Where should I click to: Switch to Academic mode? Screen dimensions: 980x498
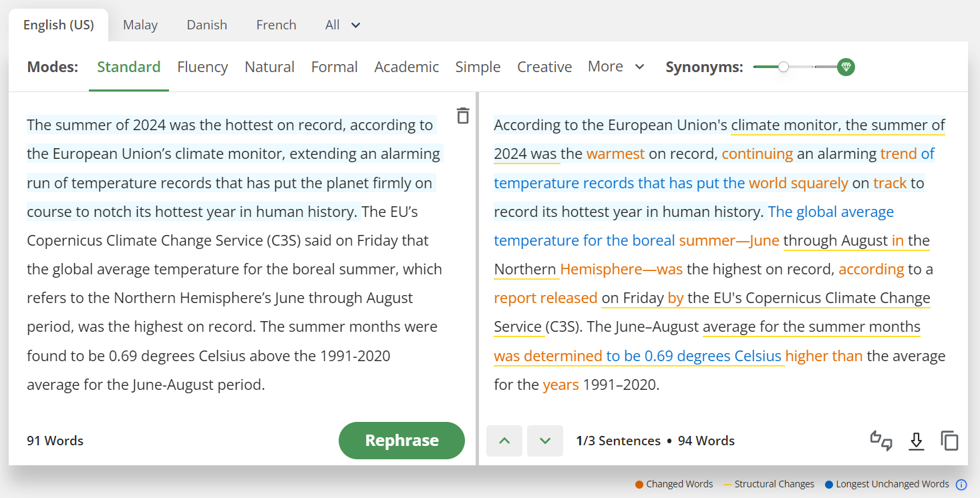click(406, 67)
